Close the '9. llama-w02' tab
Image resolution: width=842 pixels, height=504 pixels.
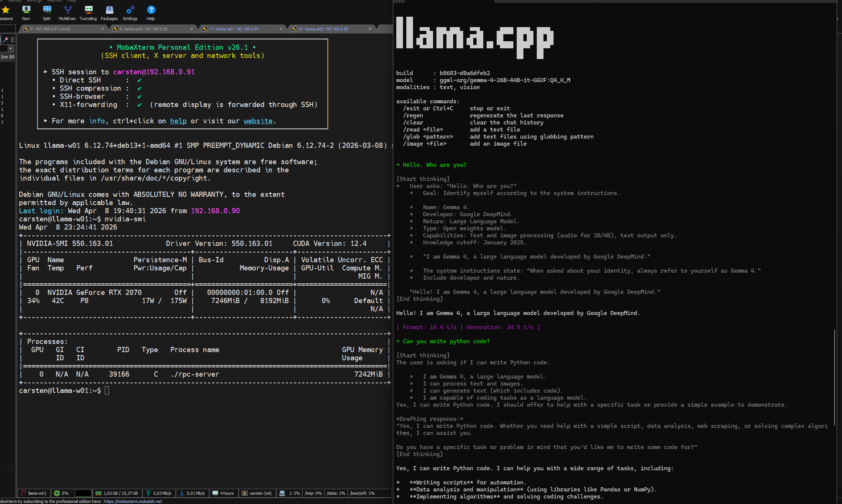point(191,29)
